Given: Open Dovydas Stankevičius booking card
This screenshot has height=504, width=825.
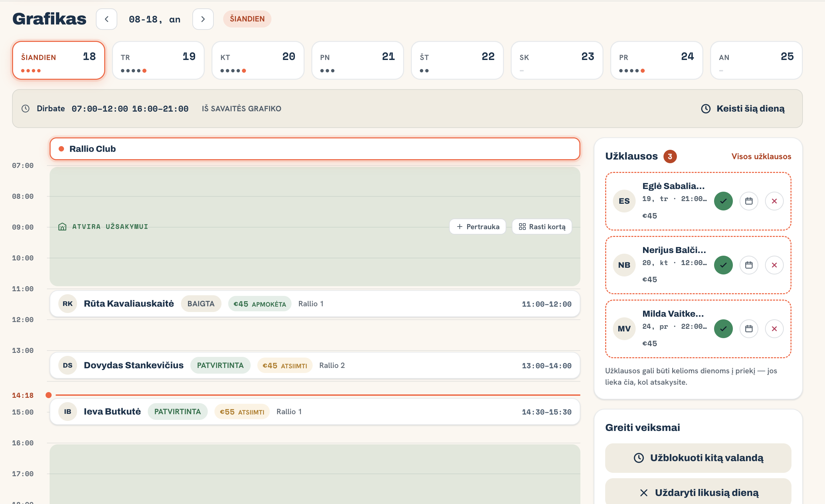Looking at the screenshot, I should click(315, 365).
